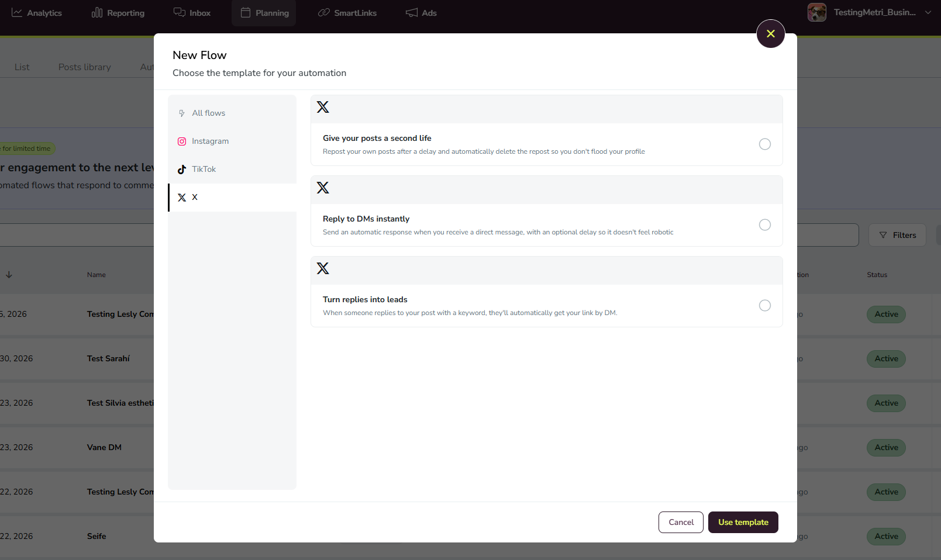The height and width of the screenshot is (560, 941).
Task: Click the Instagram logo icon in sidebar
Action: (x=182, y=141)
